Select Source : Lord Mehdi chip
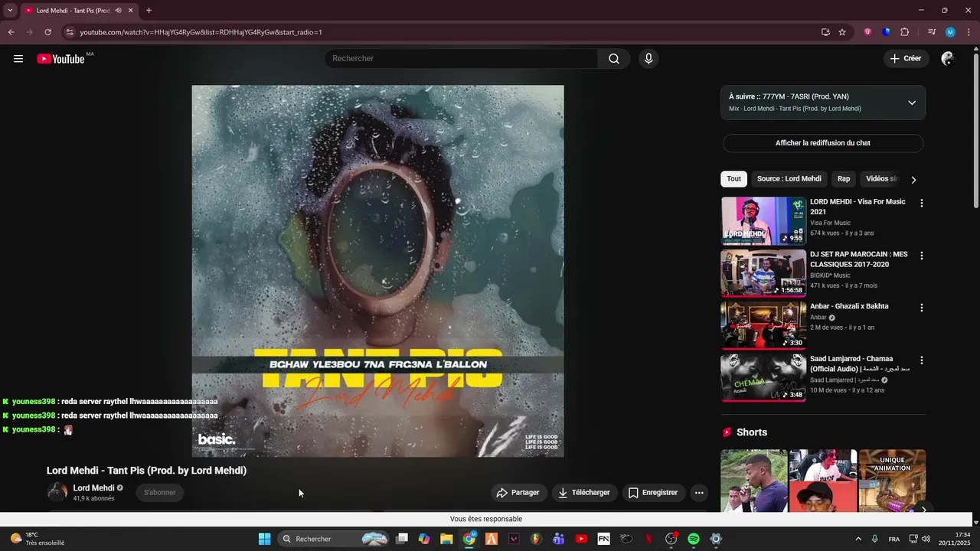 [789, 179]
